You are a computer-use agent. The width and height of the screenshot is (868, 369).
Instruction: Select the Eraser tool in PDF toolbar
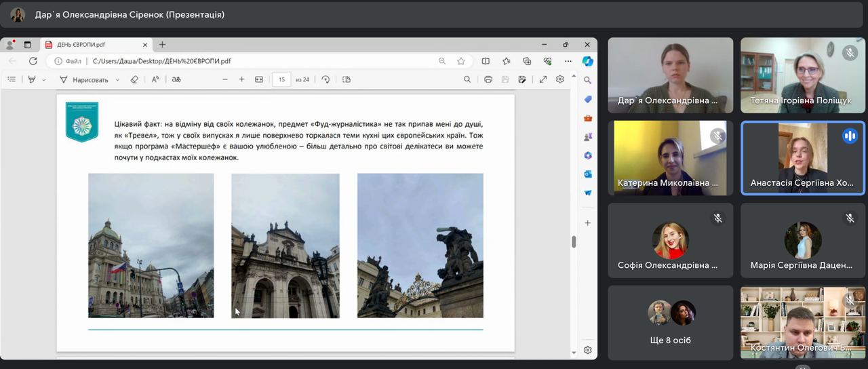click(134, 79)
